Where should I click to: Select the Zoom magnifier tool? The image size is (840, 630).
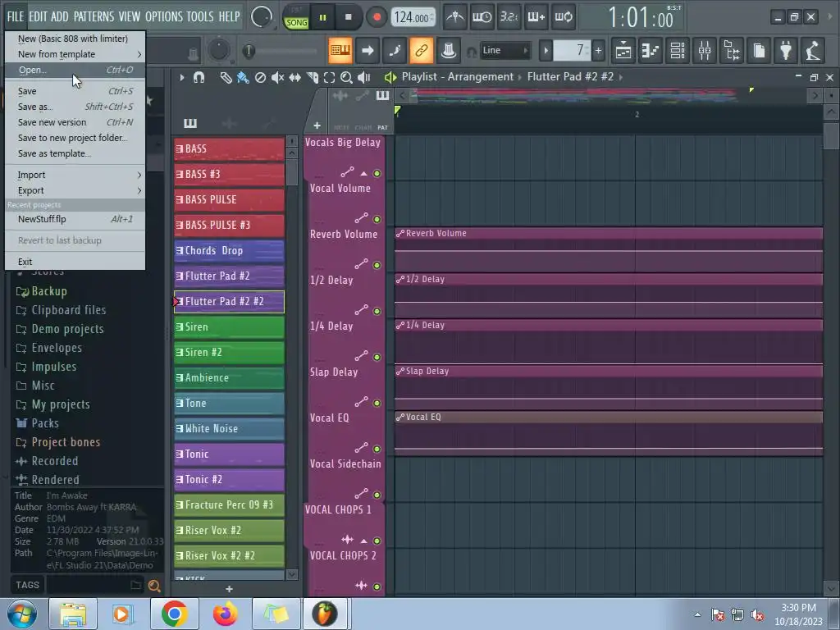pos(347,78)
